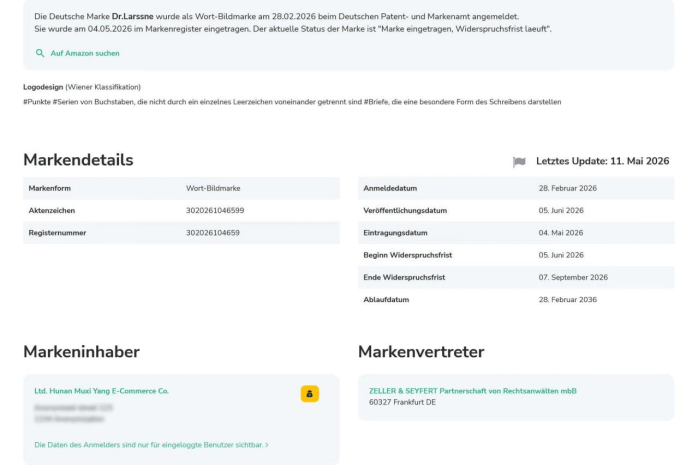Open ZELLER & SEYFERT Partnerschaft link

point(473,391)
